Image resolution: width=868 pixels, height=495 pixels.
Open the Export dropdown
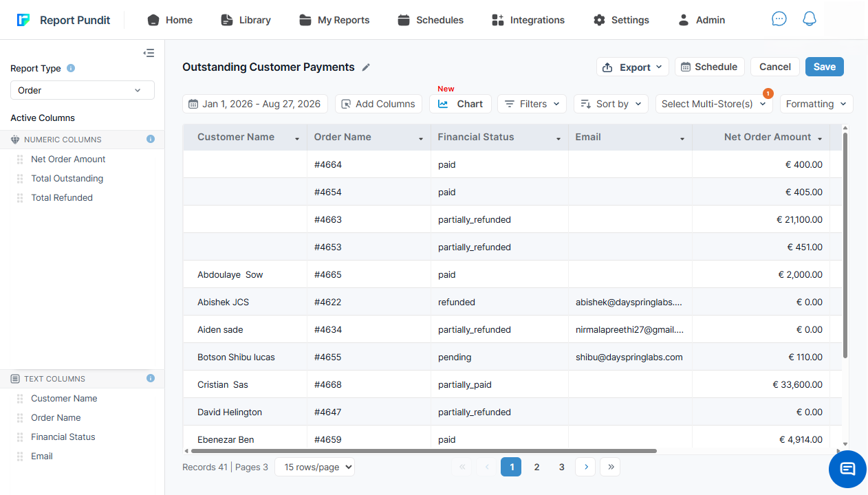(632, 67)
